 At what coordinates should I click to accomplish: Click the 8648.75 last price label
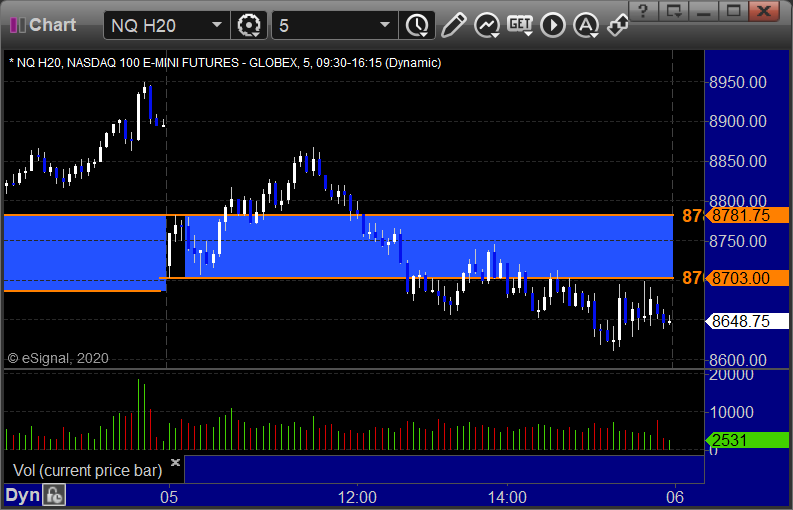(747, 321)
